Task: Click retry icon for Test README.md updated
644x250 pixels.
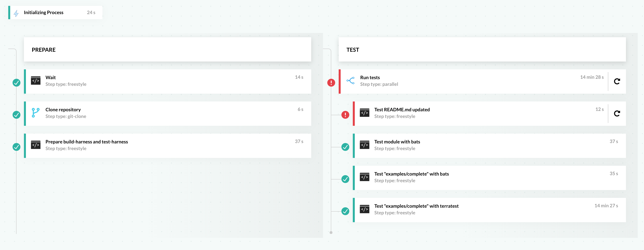Action: (617, 113)
